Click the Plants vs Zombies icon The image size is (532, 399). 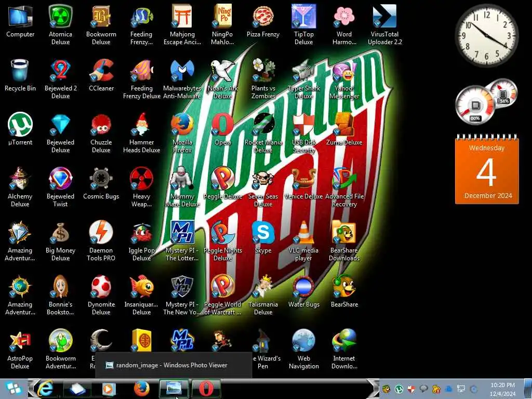263,79
